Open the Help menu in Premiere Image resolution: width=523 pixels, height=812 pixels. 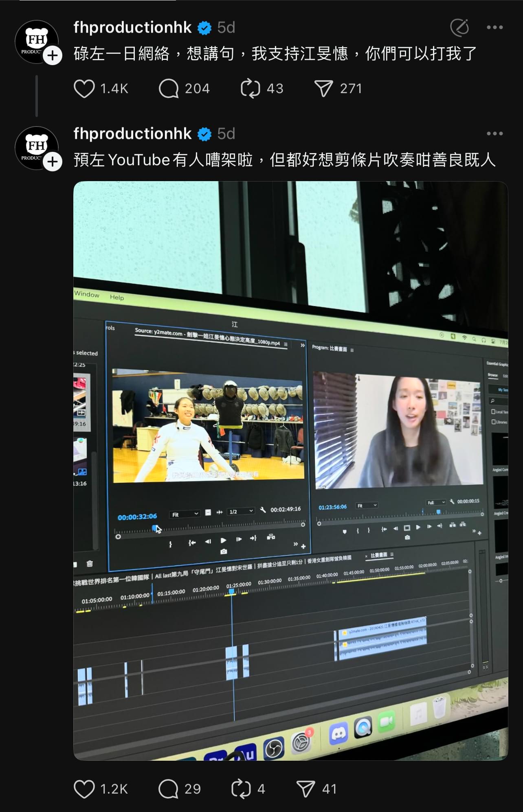pos(117,298)
